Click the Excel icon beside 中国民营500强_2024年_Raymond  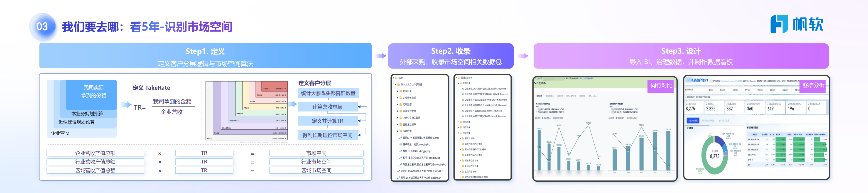point(463,111)
